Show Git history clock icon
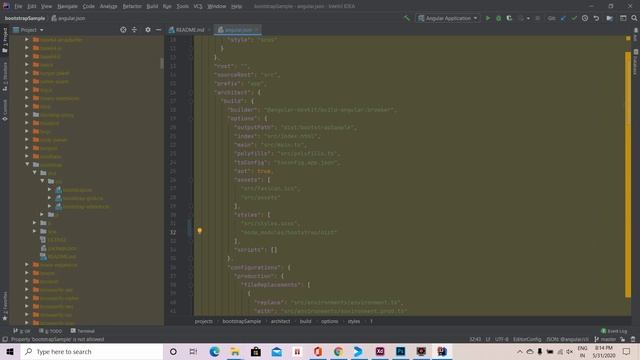 [x=585, y=18]
